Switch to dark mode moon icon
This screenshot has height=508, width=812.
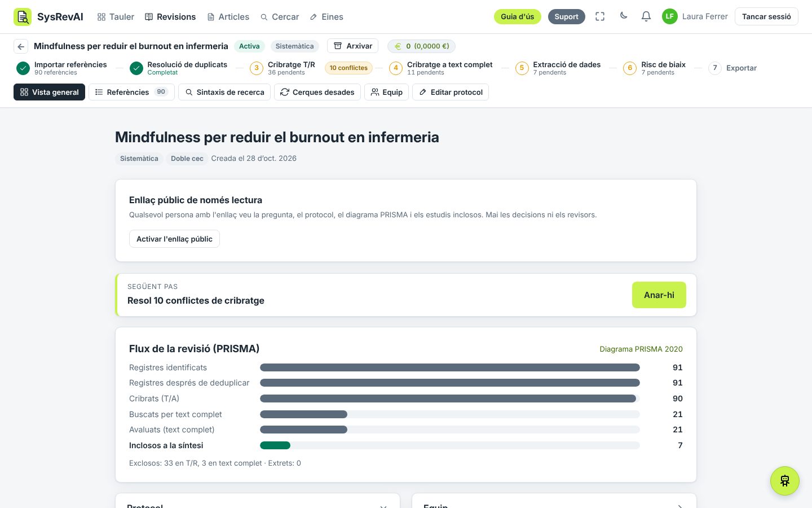click(624, 16)
